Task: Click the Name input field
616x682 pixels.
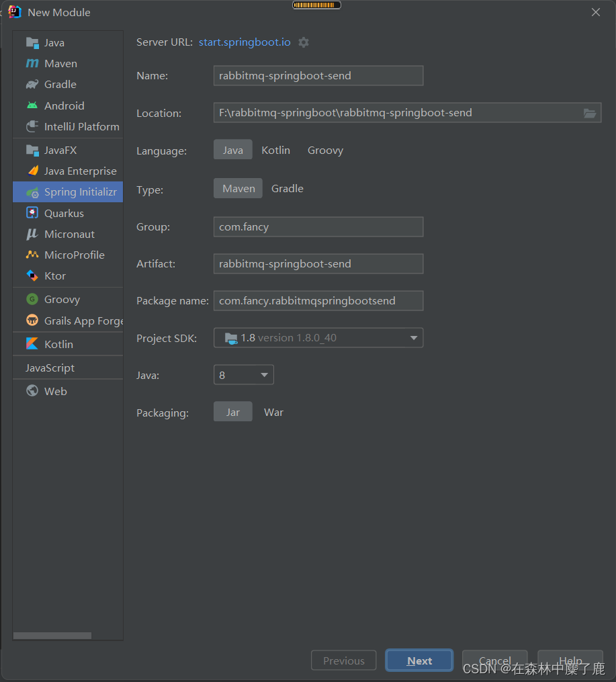Action: tap(318, 76)
